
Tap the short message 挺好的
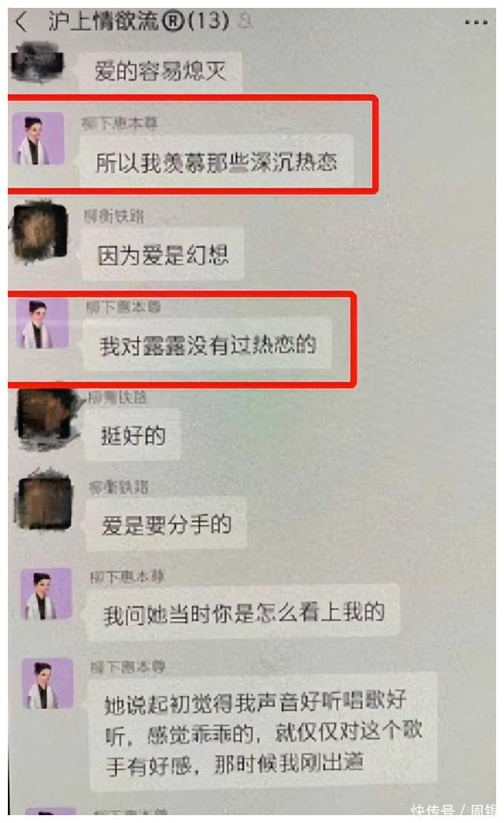click(x=133, y=435)
